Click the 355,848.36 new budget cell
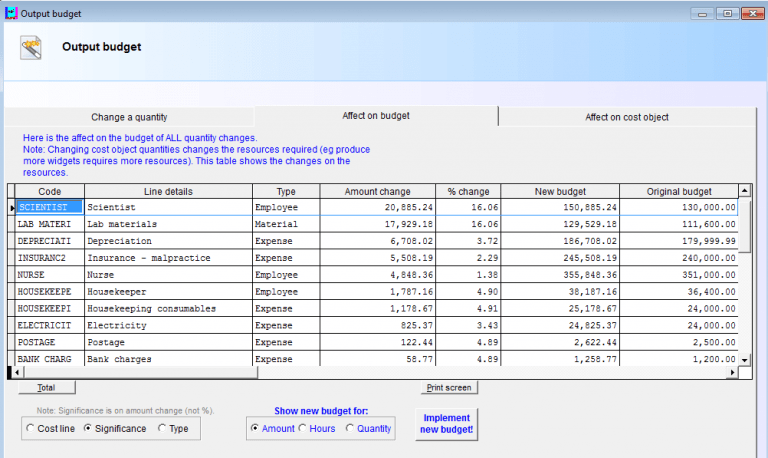The image size is (768, 458). [x=560, y=275]
